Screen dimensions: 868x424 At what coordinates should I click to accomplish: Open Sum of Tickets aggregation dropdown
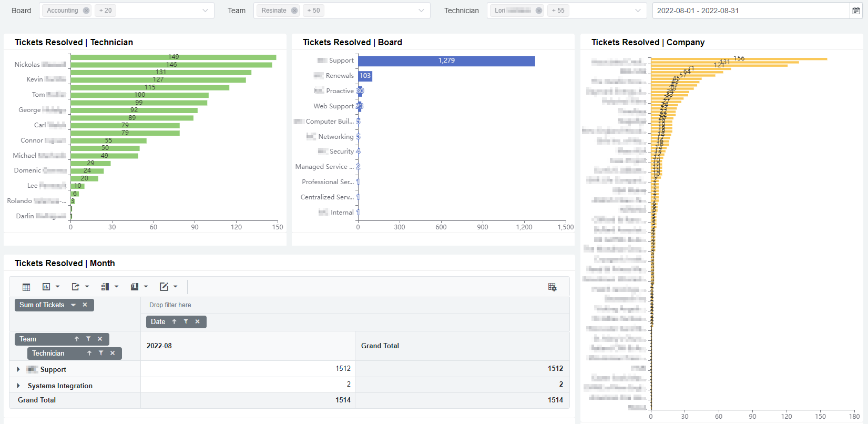[73, 305]
